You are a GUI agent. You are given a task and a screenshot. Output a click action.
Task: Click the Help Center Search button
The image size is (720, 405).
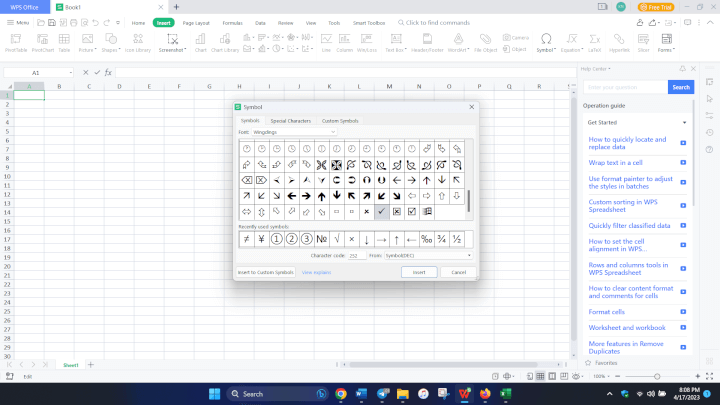click(681, 87)
